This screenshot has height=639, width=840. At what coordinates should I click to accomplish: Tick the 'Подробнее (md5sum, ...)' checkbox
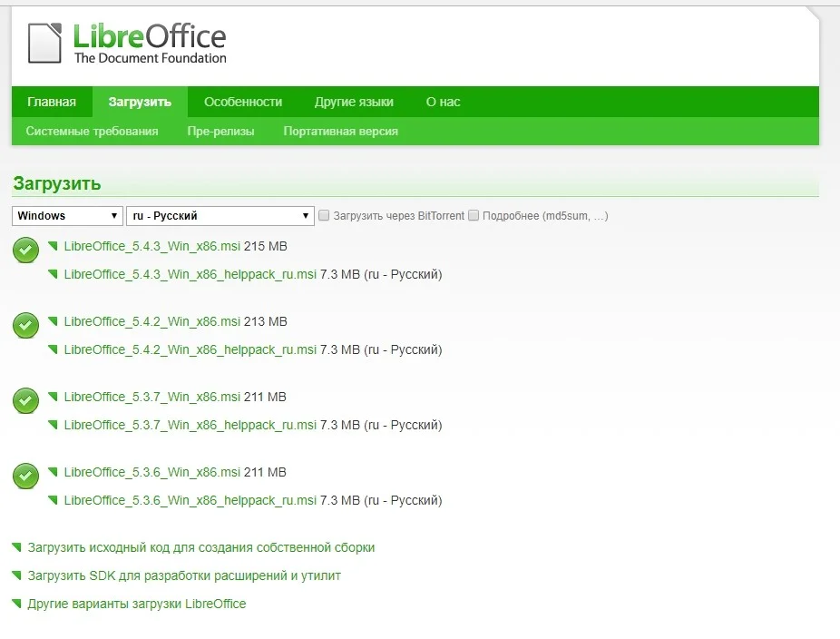click(x=473, y=215)
